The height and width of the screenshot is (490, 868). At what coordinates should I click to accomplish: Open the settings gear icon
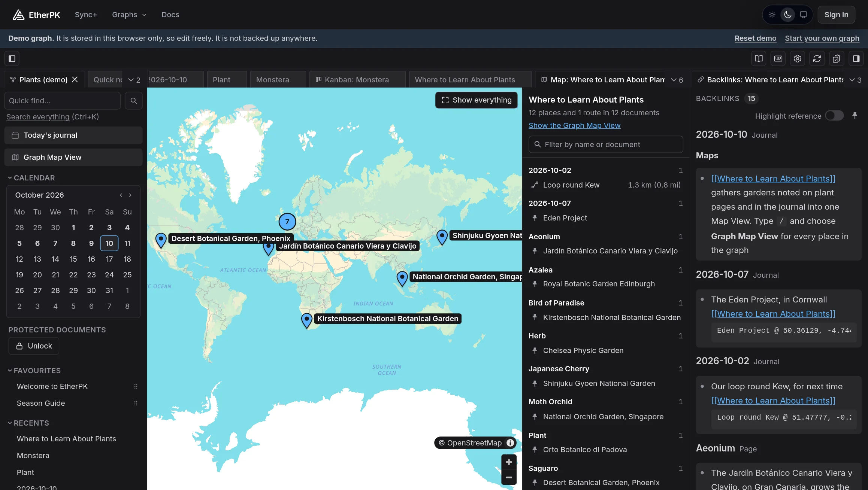[x=798, y=58]
